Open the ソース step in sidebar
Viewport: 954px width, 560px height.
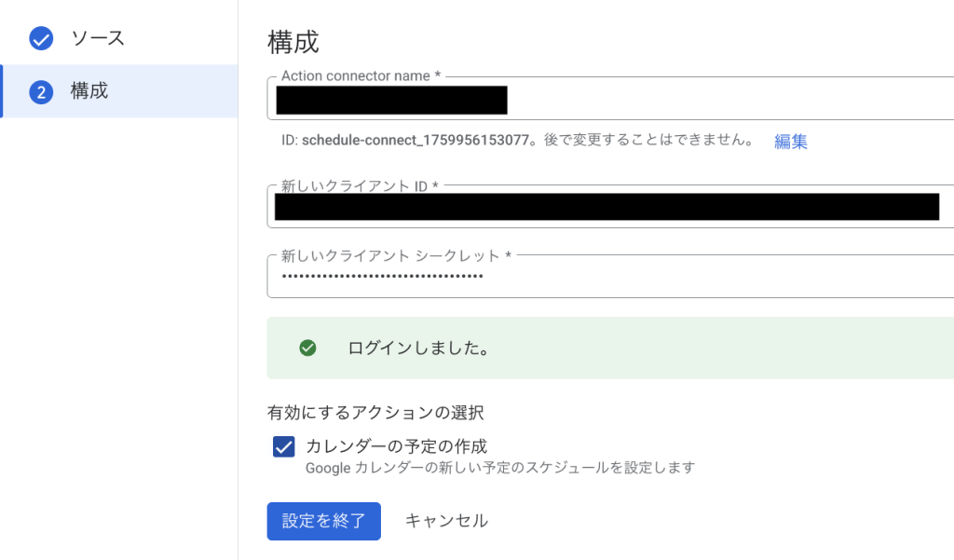[97, 38]
